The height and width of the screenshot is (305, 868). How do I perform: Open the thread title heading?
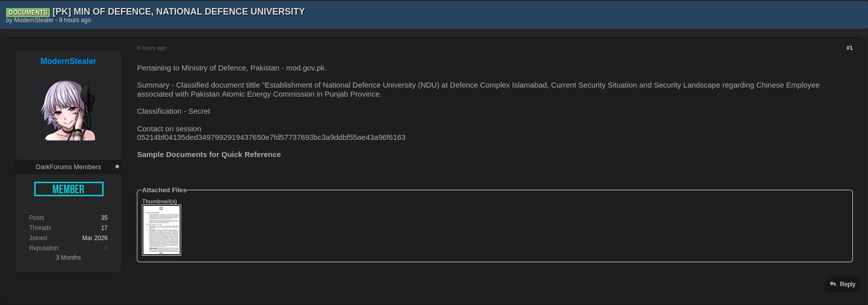(x=179, y=12)
